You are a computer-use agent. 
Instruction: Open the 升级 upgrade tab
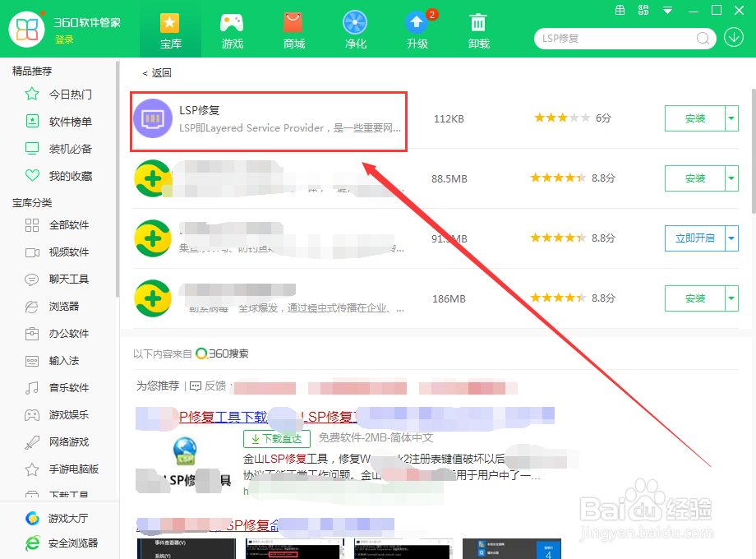(417, 31)
